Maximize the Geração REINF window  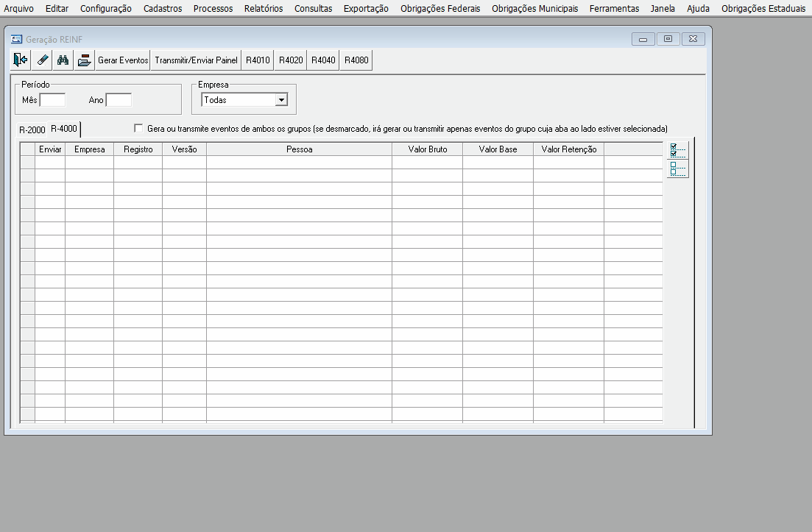click(x=668, y=39)
